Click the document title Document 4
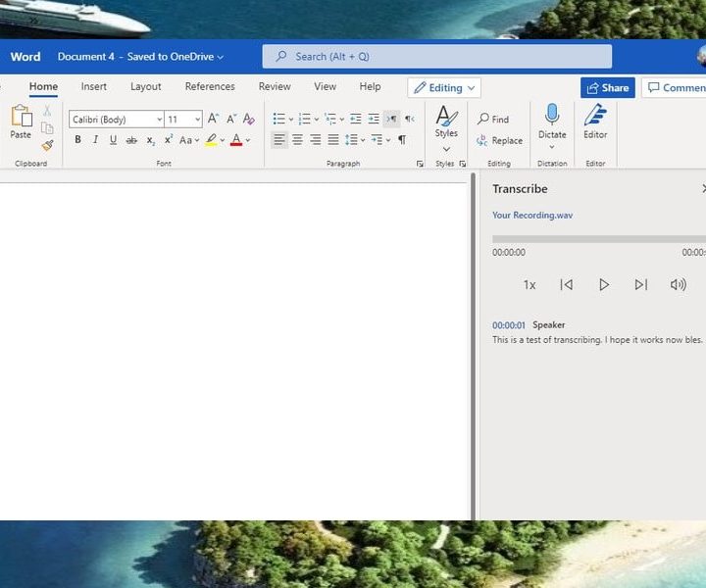Image resolution: width=706 pixels, height=588 pixels. coord(85,57)
